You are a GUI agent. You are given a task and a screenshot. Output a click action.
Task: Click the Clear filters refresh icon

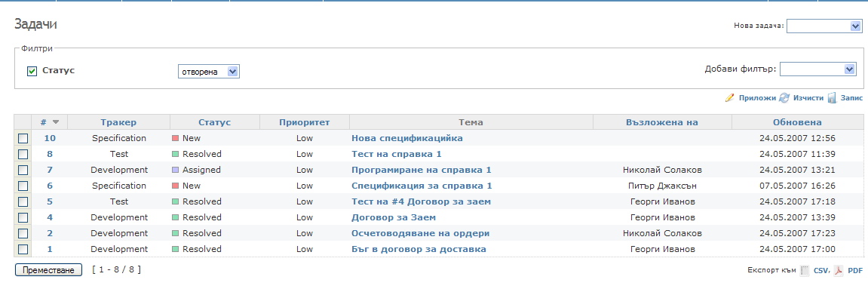pyautogui.click(x=784, y=98)
